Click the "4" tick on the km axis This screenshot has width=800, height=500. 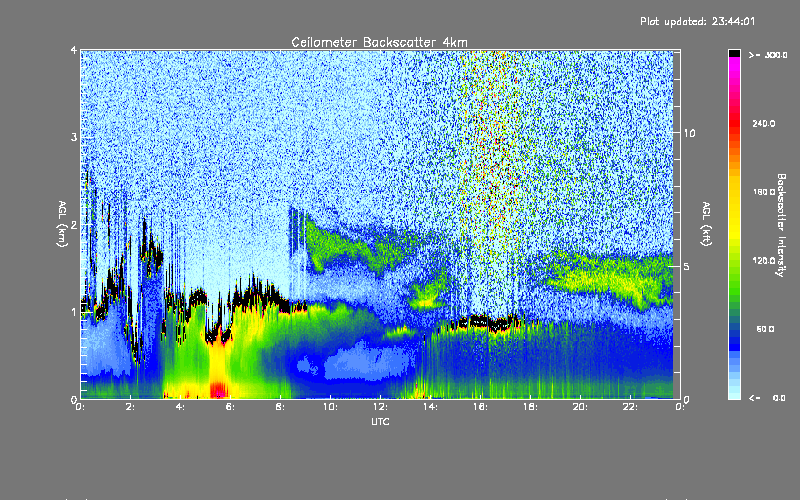(74, 50)
